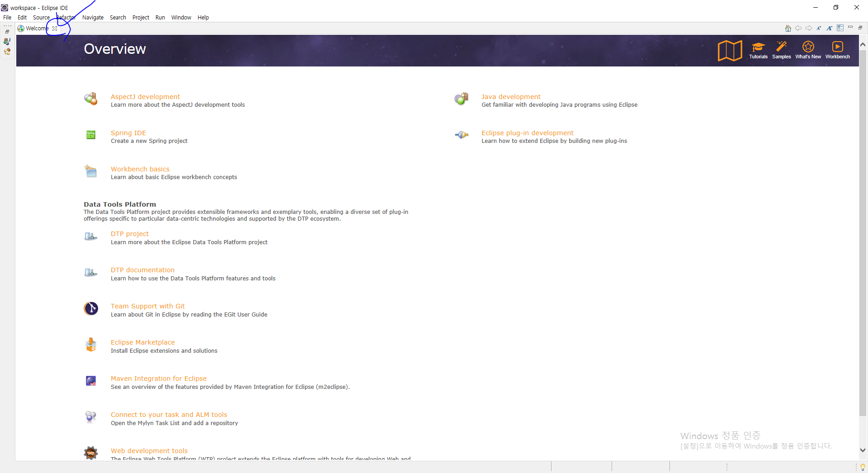Toggle the Customize Page button
Image resolution: width=868 pixels, height=473 pixels.
(x=840, y=28)
